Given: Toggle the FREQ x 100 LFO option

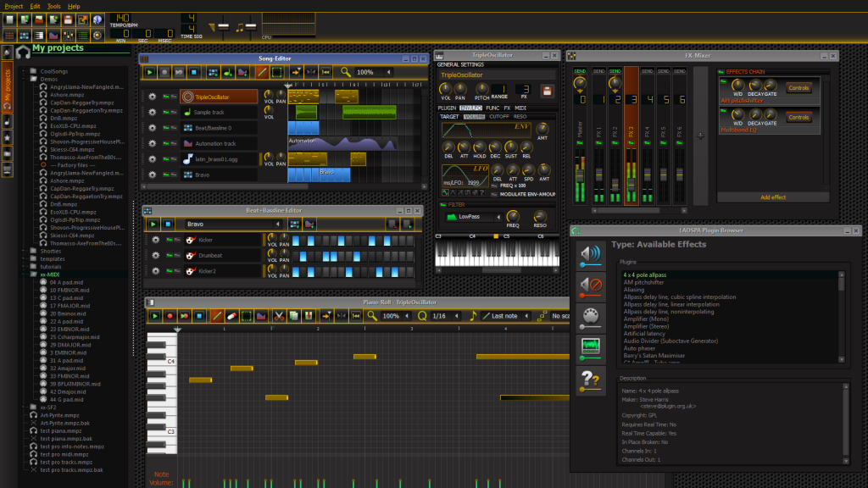Looking at the screenshot, I should 494,186.
